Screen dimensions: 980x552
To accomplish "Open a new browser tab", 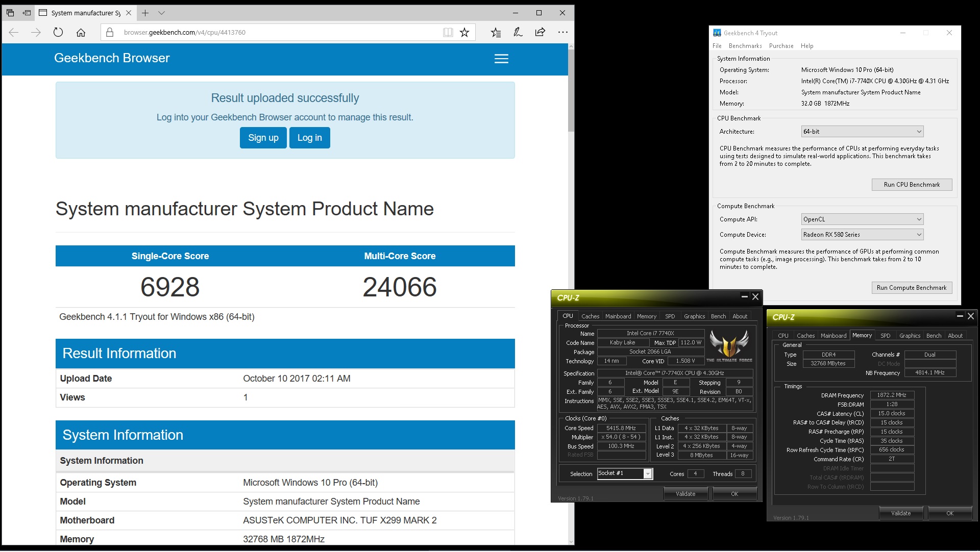I will pyautogui.click(x=145, y=13).
